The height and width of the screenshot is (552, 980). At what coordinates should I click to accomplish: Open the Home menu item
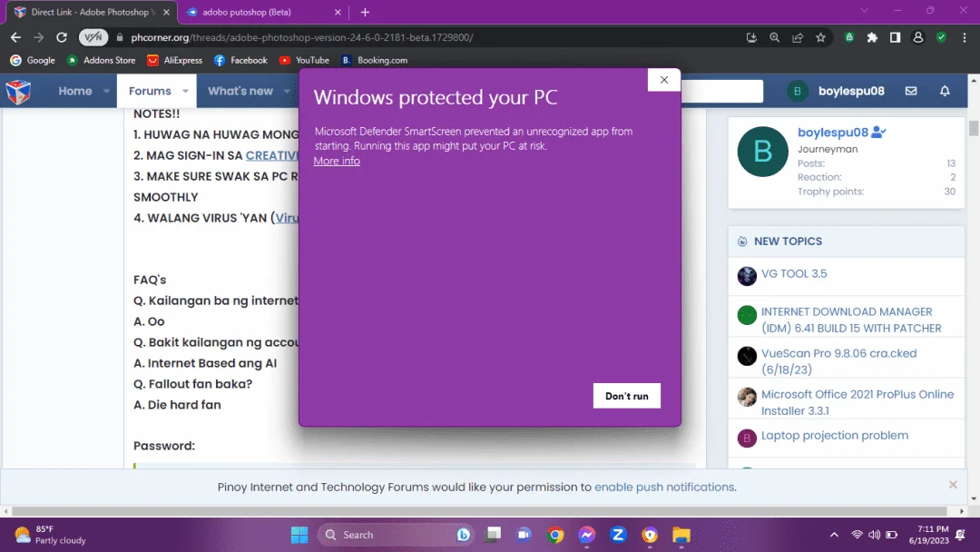point(75,92)
